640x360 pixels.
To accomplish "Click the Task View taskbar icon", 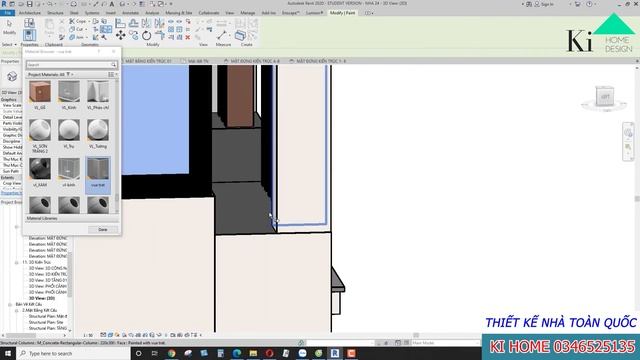I will pyautogui.click(x=155, y=353).
